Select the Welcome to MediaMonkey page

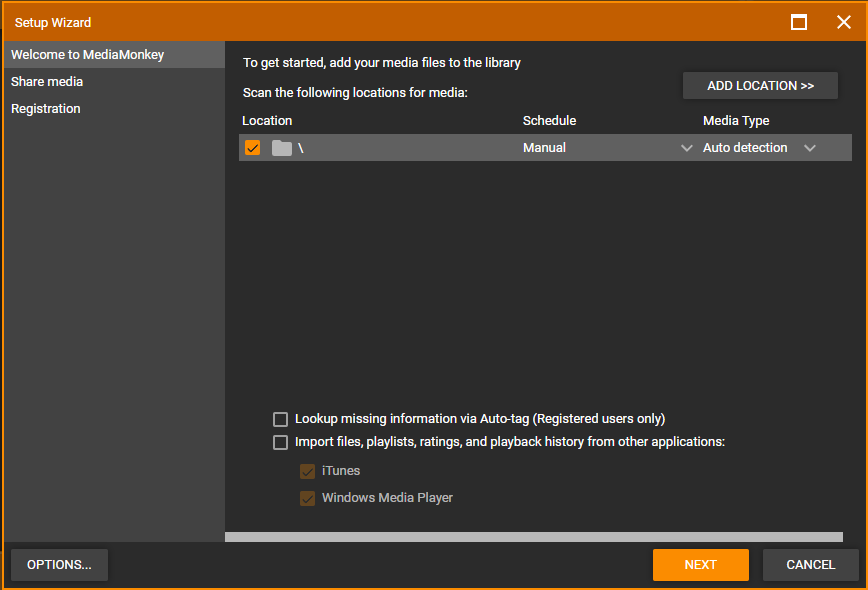point(88,55)
